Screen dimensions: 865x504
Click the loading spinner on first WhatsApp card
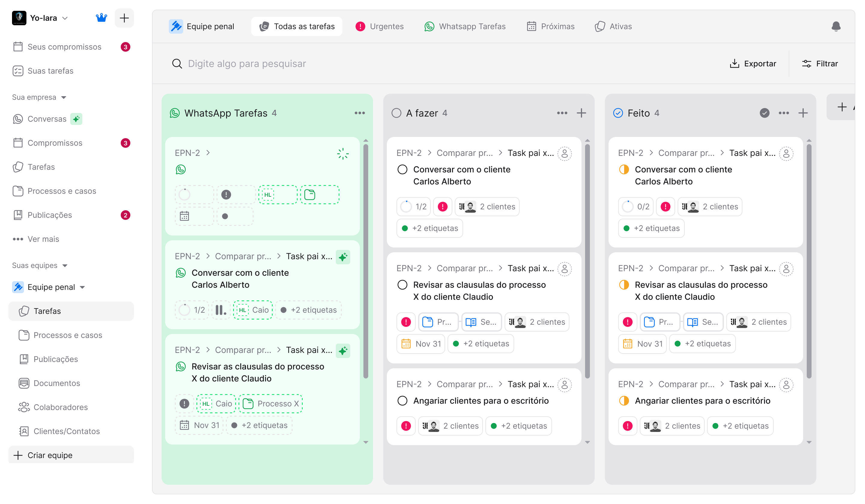[x=343, y=154]
